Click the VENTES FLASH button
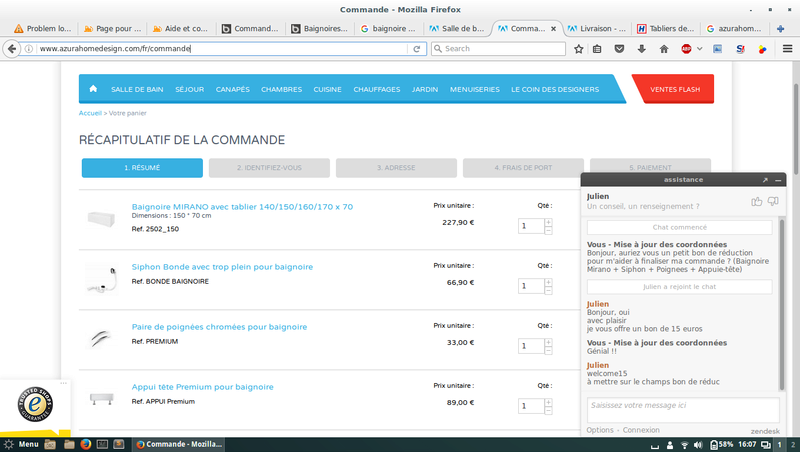800x452 pixels. 674,89
